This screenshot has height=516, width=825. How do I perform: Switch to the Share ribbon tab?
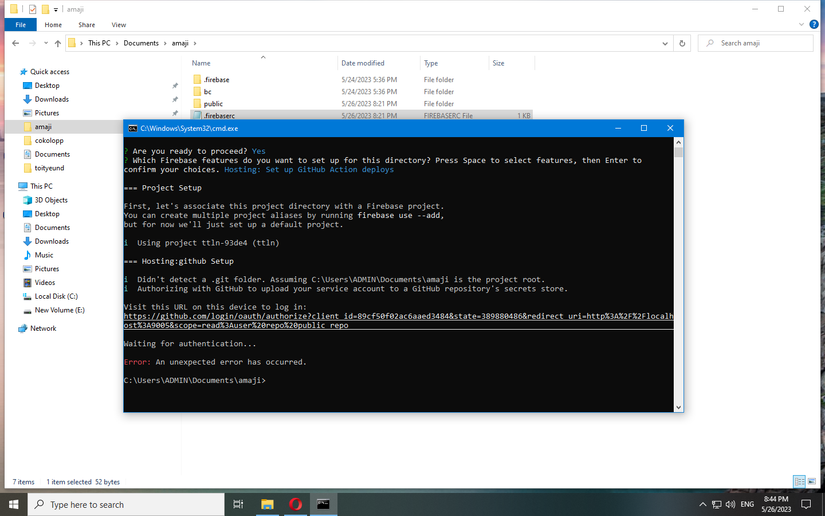(87, 25)
